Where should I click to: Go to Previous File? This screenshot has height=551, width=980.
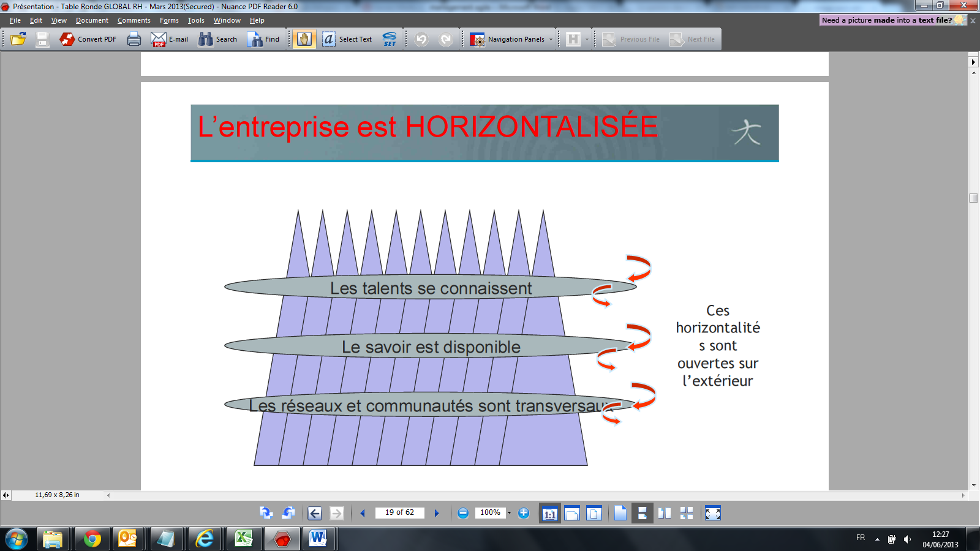pyautogui.click(x=631, y=39)
